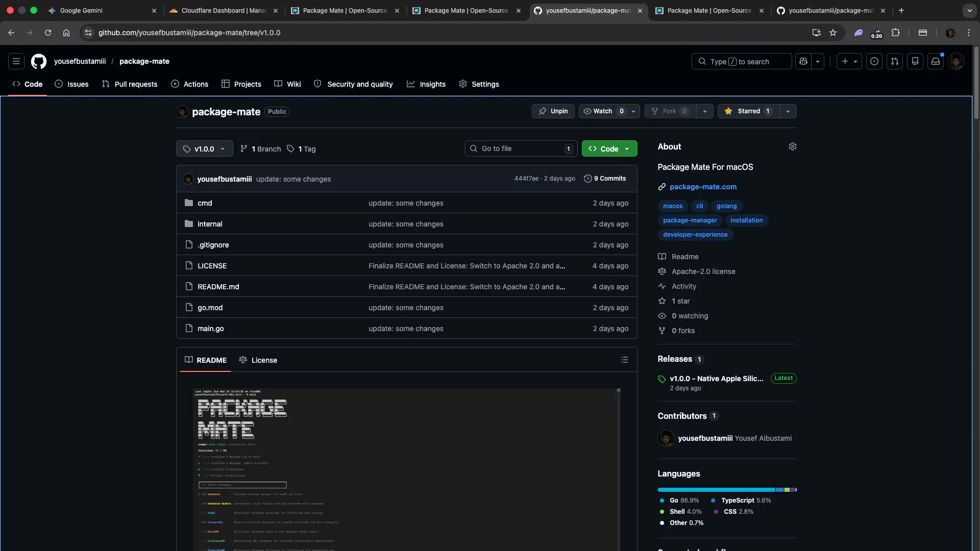The image size is (980, 551).
Task: Click the Go to file search field
Action: coord(521,148)
